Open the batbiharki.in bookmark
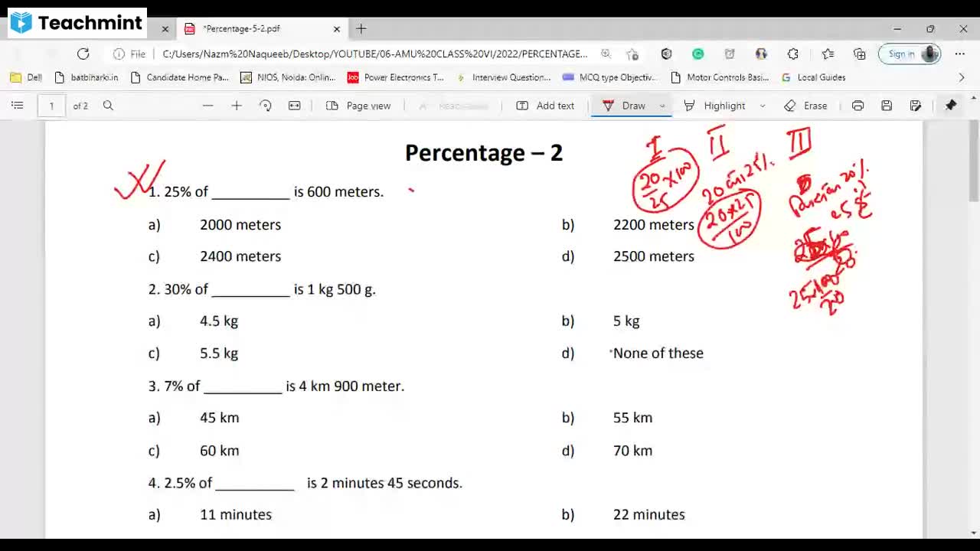This screenshot has height=551, width=980. [87, 77]
